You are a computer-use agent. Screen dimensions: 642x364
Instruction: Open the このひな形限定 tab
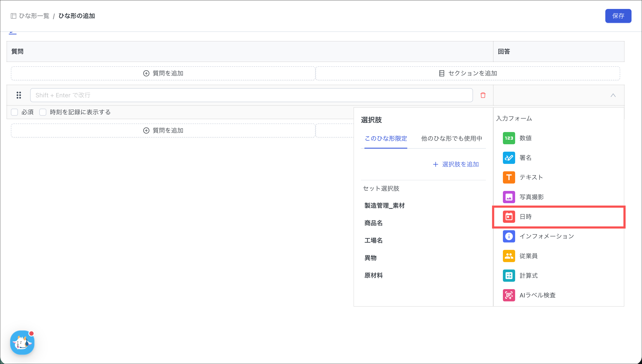tap(386, 139)
